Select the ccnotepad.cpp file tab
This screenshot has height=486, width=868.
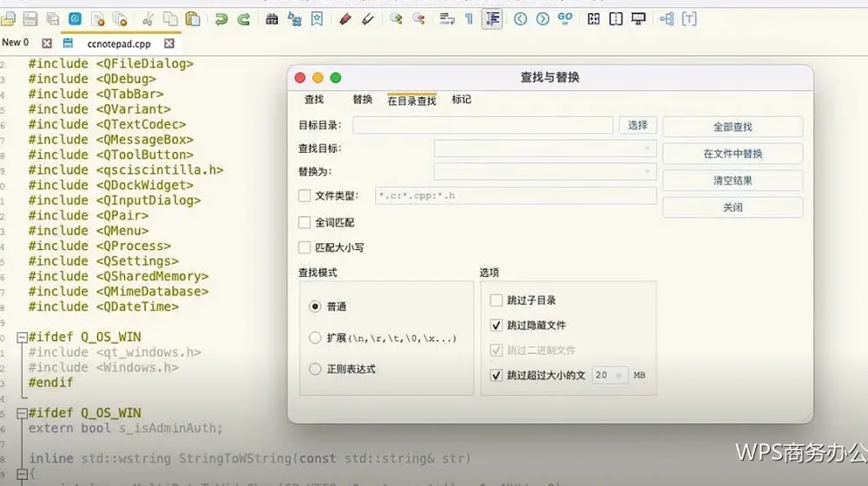coord(118,43)
